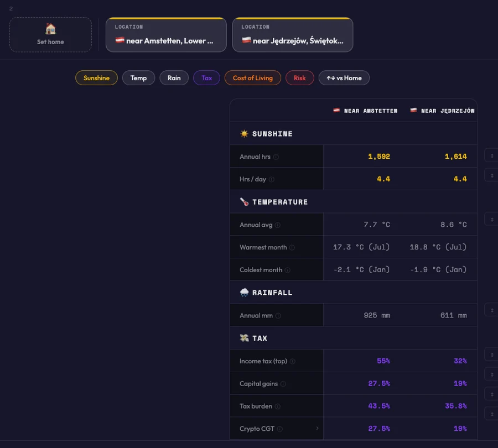Open the near Jędrzejów location card
Screen dimensions: 498x448
(293, 35)
